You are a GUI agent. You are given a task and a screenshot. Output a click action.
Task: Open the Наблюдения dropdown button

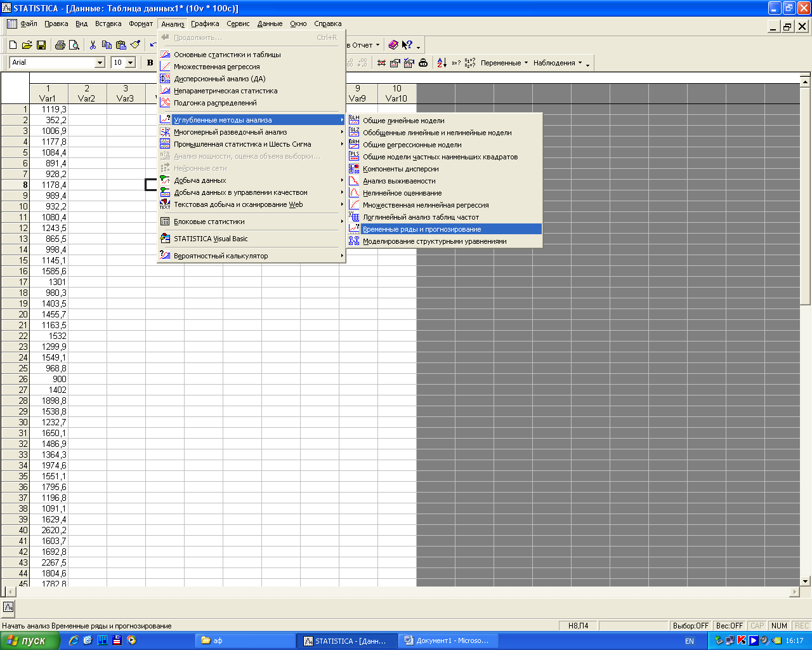tap(558, 63)
